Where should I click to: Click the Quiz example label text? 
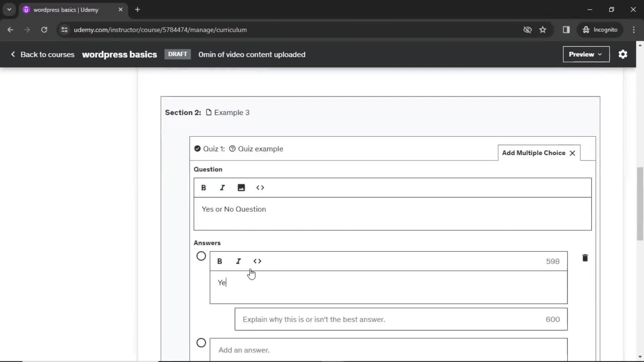click(261, 148)
